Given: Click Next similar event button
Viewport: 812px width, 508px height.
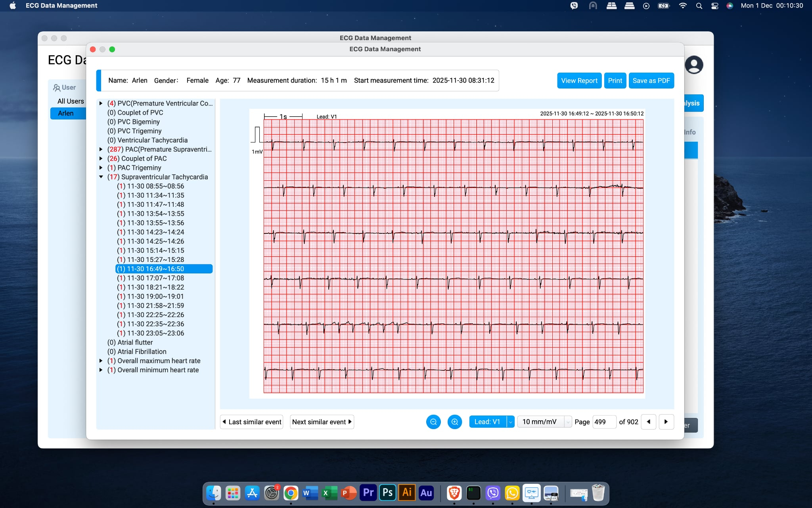Looking at the screenshot, I should coord(322,422).
